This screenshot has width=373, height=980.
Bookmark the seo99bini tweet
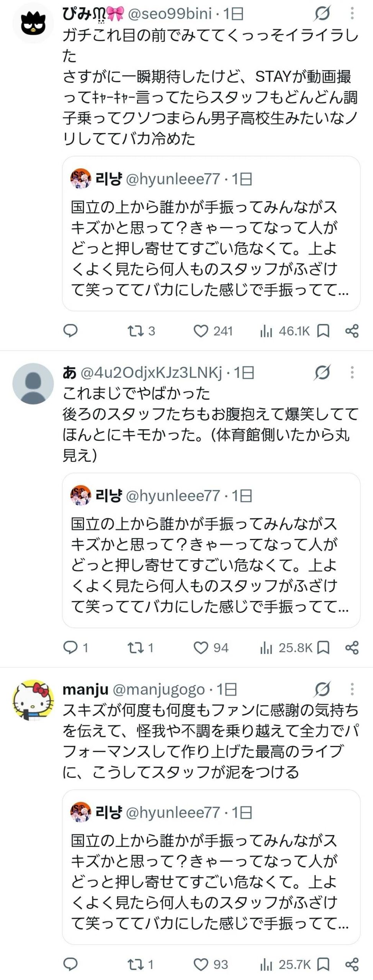323,331
